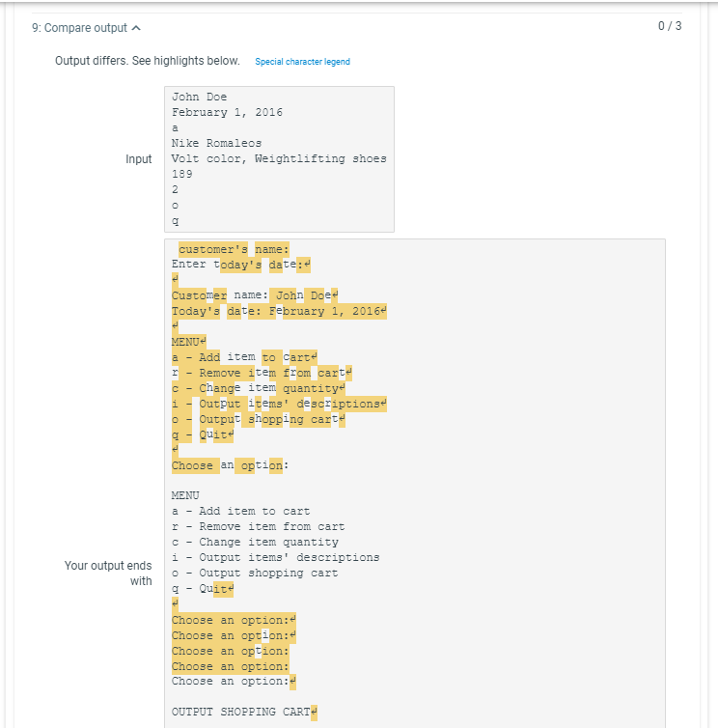The width and height of the screenshot is (718, 728).
Task: Click 'OUTPUT SHOPPING CART' output line
Action: click(x=244, y=713)
